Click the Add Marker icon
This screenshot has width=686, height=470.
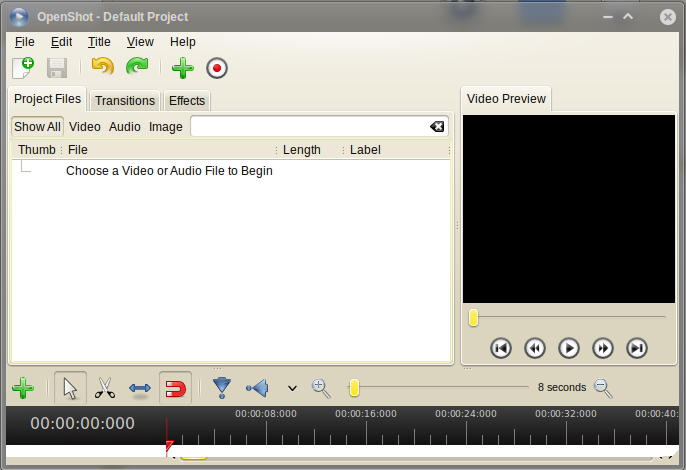[x=222, y=388]
